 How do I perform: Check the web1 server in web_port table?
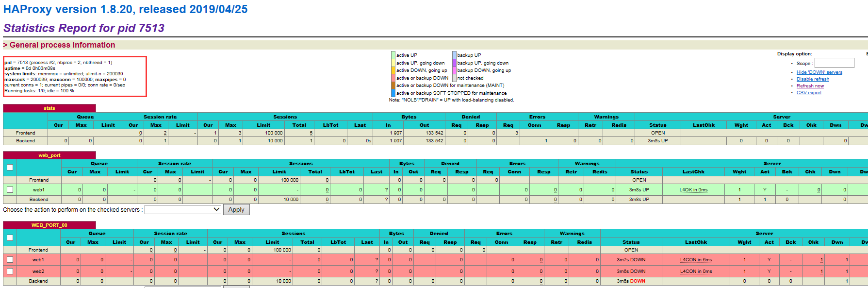pos(10,190)
